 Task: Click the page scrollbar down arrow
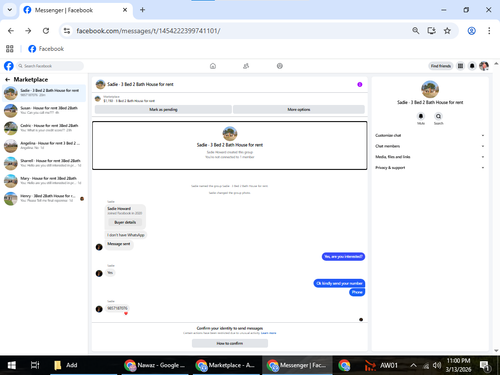(x=496, y=351)
